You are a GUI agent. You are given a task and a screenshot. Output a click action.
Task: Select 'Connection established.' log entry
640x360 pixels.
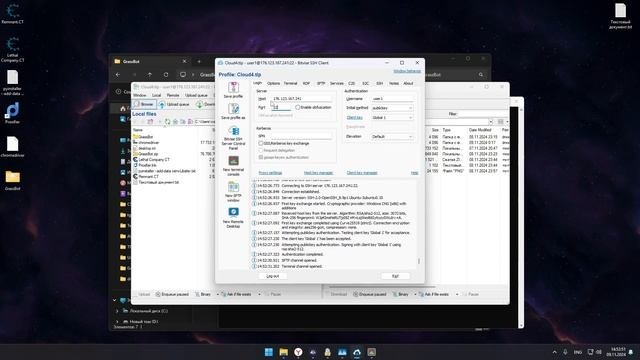click(300, 191)
